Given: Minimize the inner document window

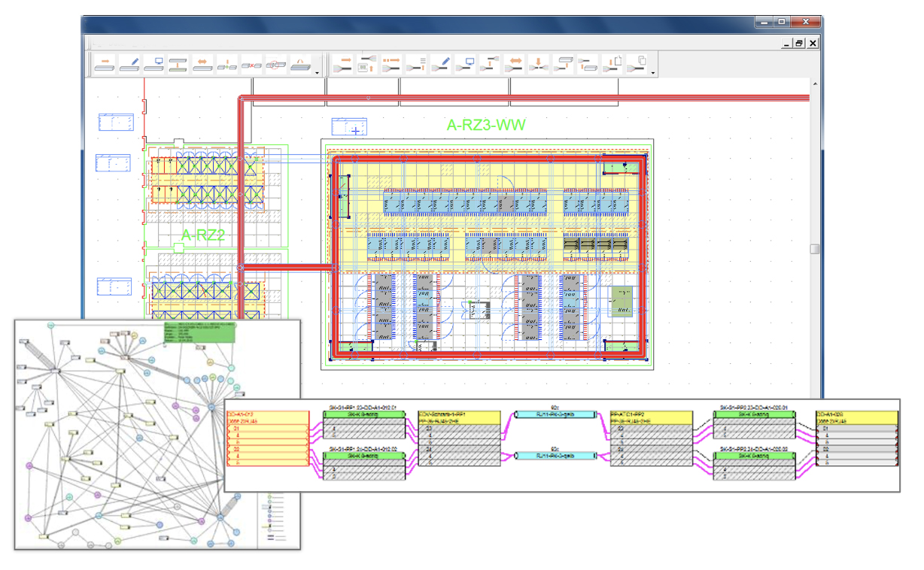Looking at the screenshot, I should pos(786,44).
